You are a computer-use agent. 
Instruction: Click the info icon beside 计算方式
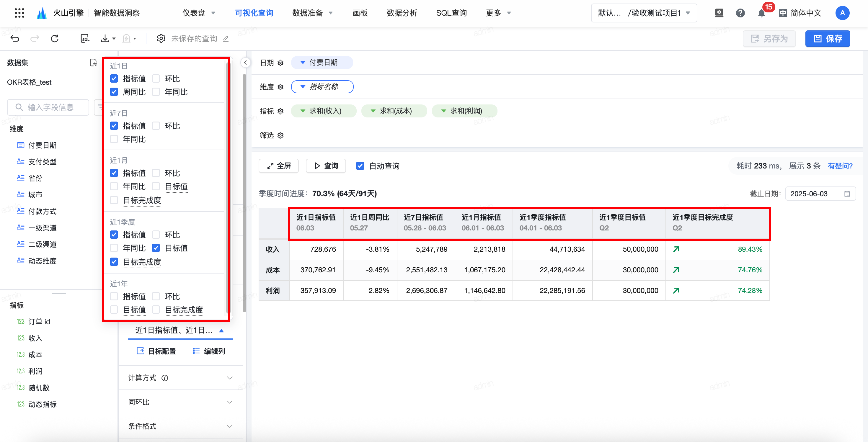165,378
